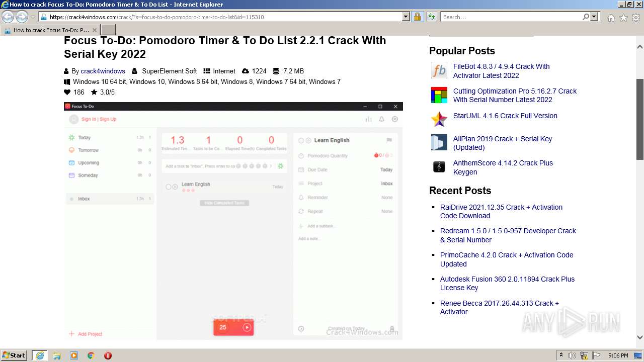This screenshot has height=362, width=644.
Task: Click the Internet Explorer taskbar icon
Action: pyautogui.click(x=39, y=355)
